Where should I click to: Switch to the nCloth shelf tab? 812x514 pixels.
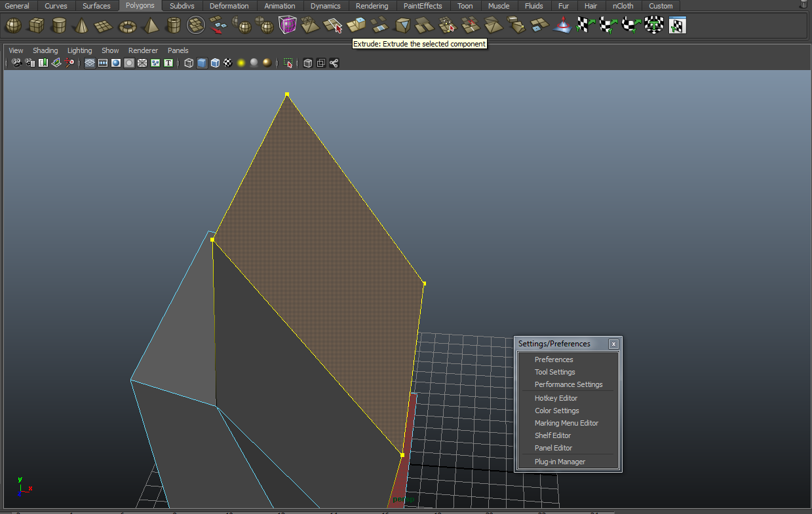pyautogui.click(x=623, y=5)
